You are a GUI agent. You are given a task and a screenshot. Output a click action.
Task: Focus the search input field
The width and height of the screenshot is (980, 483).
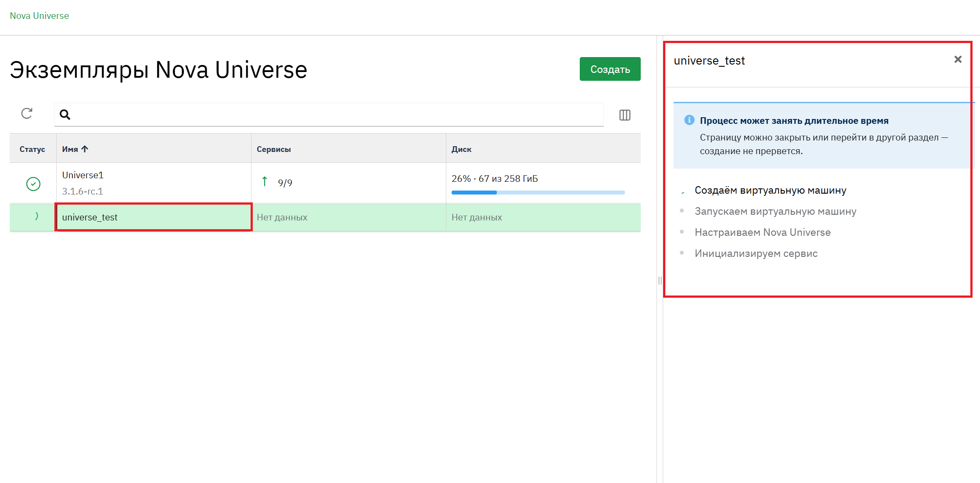tap(329, 115)
